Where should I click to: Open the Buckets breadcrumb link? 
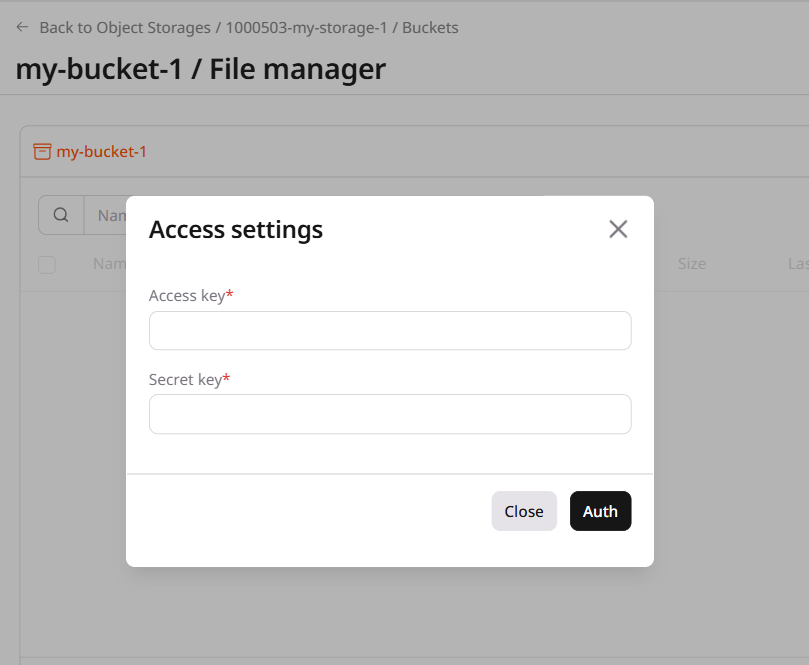[430, 27]
